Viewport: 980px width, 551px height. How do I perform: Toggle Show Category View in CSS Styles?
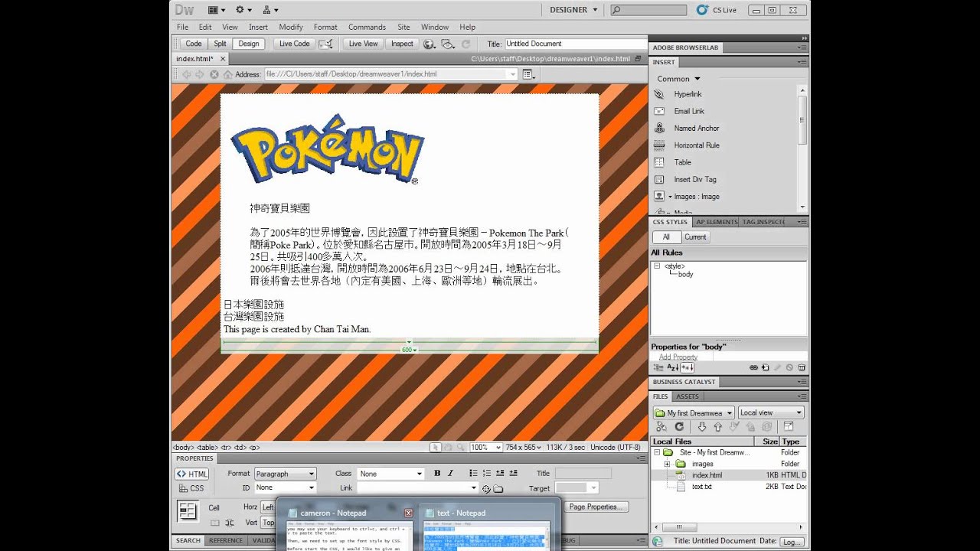click(x=659, y=367)
